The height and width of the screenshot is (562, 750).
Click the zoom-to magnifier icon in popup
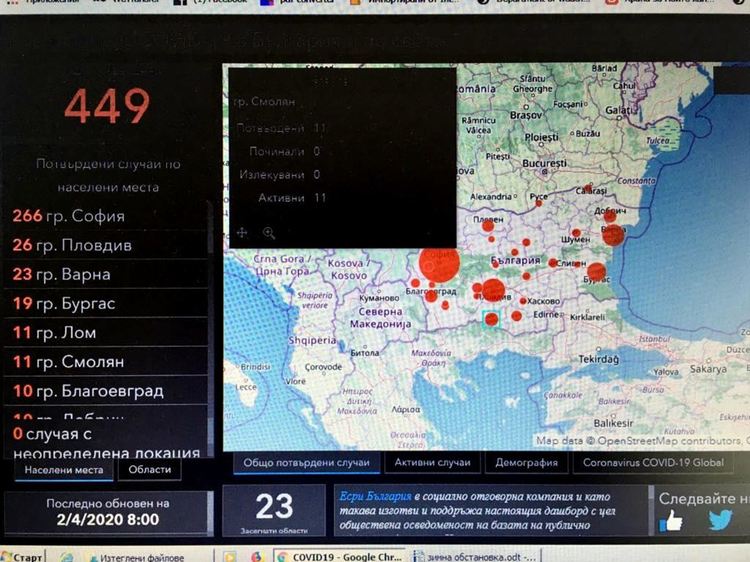tap(269, 233)
